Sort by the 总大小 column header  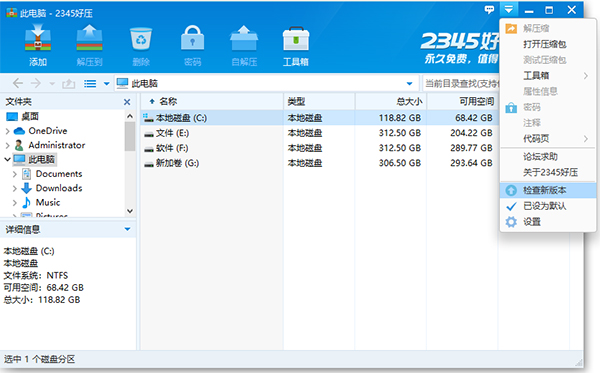tap(391, 101)
